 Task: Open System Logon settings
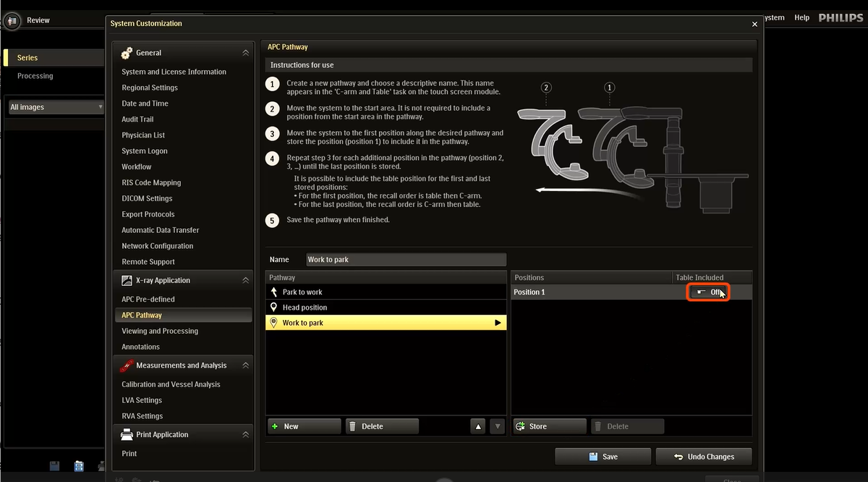click(145, 151)
